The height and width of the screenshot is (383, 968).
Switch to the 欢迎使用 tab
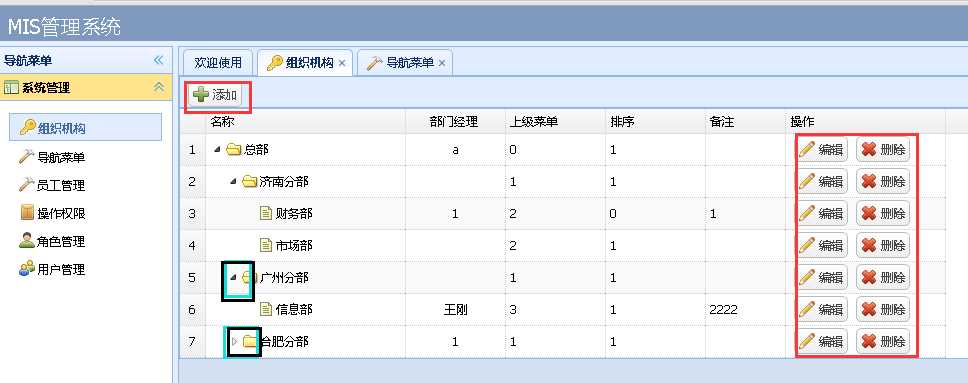[x=217, y=62]
